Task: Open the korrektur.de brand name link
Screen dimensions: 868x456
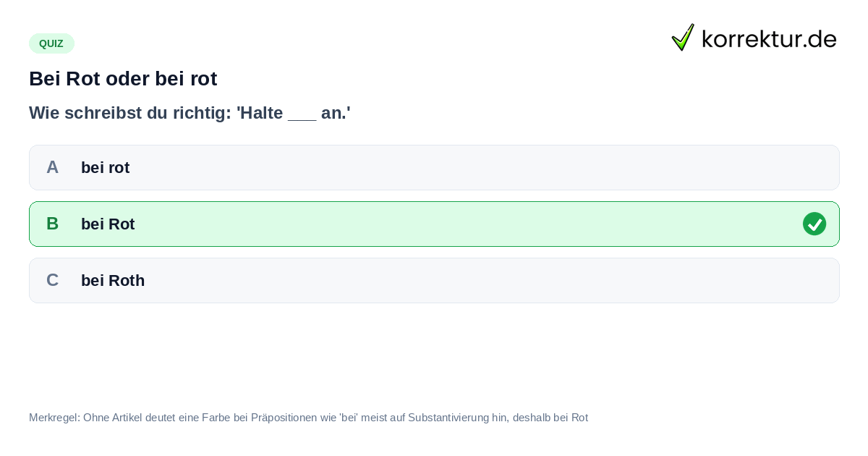Action: point(769,38)
